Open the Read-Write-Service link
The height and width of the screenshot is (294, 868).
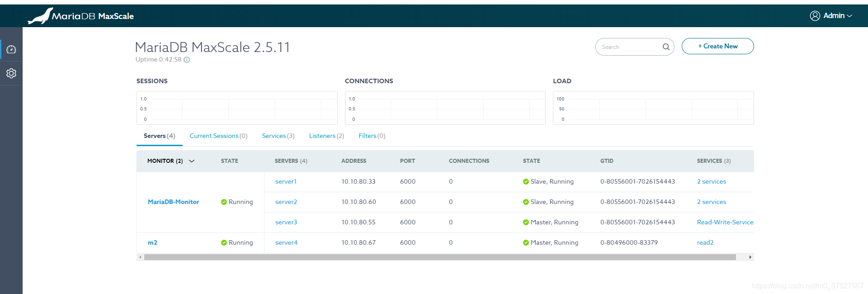725,223
